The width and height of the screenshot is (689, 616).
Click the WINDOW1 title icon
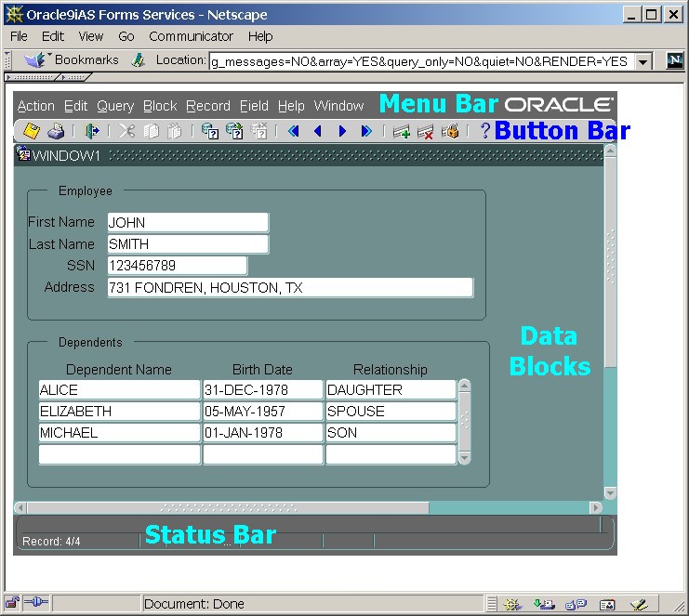23,154
